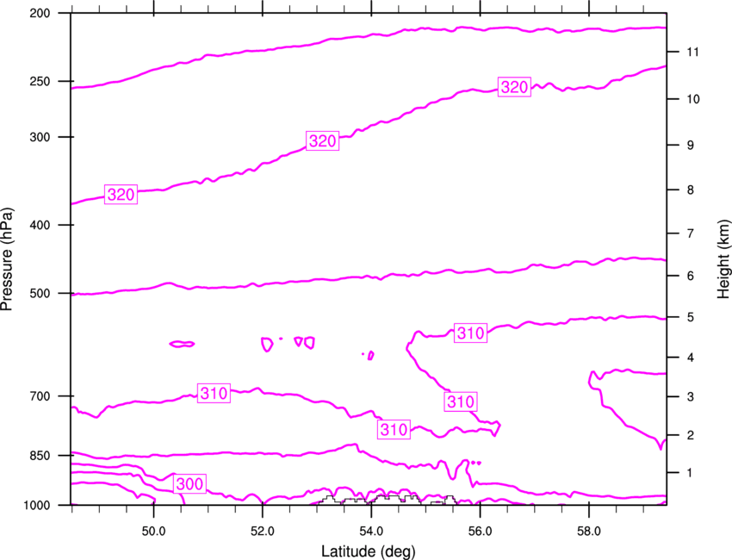The image size is (732, 560).
Task: Click the 300 hPa pressure tick label
Action: click(40, 137)
